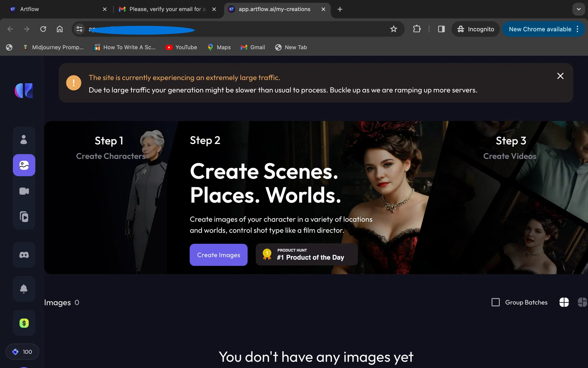Screen dimensions: 588x368
Task: Expand the Chrome tab search dropdown arrow
Action: click(579, 9)
